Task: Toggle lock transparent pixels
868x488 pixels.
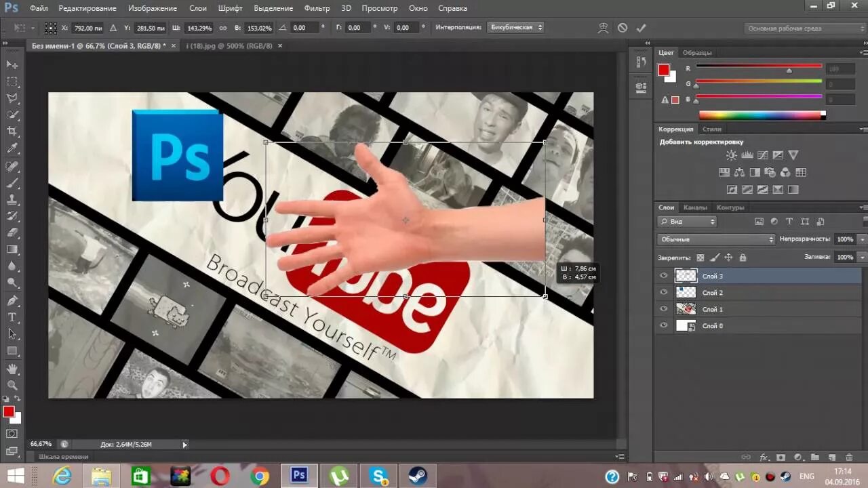Action: tap(701, 258)
